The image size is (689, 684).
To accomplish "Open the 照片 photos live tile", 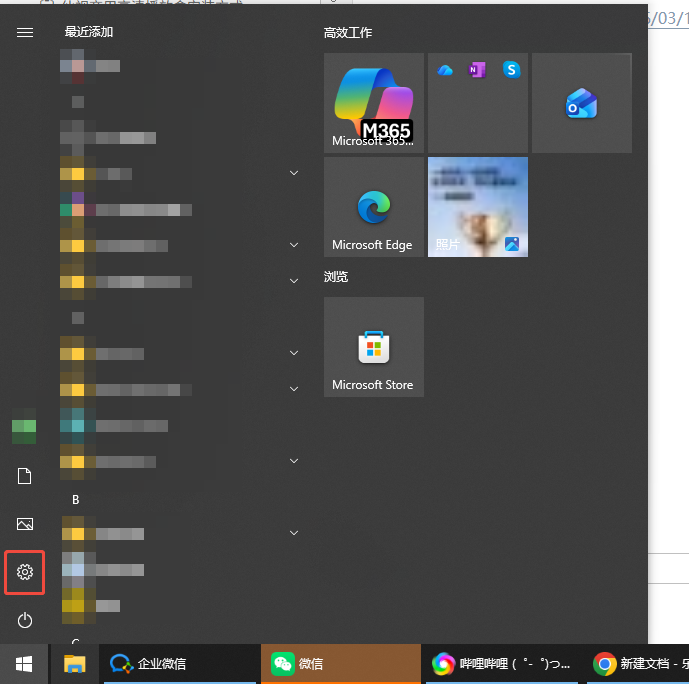I will 477,207.
